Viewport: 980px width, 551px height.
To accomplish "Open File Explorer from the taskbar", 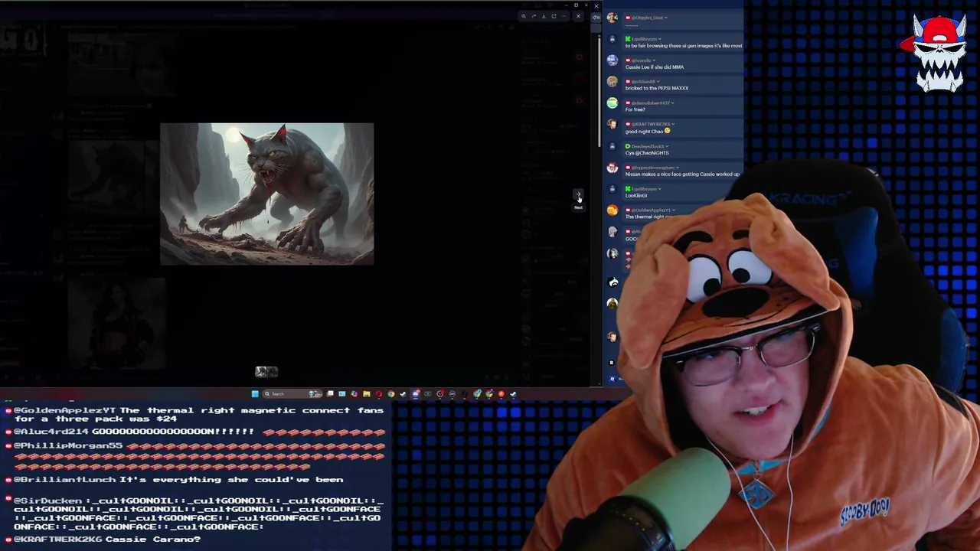I will pyautogui.click(x=367, y=394).
